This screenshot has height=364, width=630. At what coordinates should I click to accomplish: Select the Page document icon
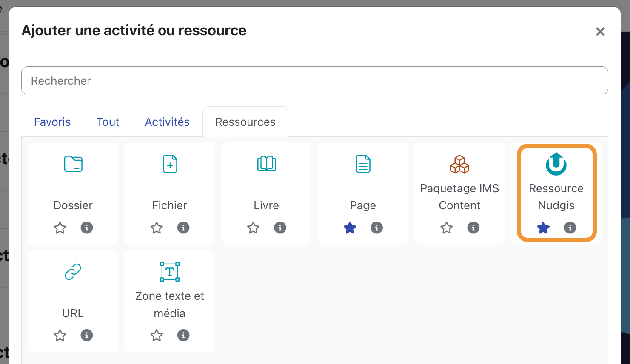pyautogui.click(x=363, y=164)
